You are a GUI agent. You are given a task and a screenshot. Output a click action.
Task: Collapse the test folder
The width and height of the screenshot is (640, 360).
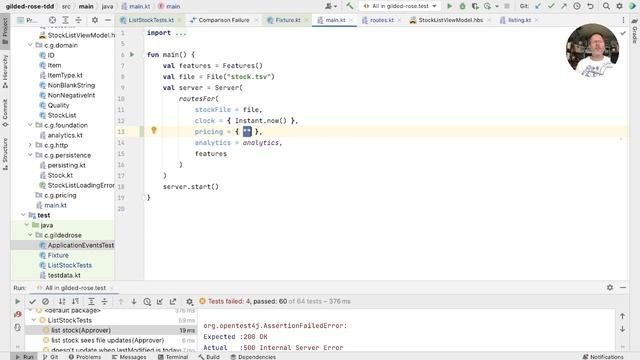(x=23, y=215)
